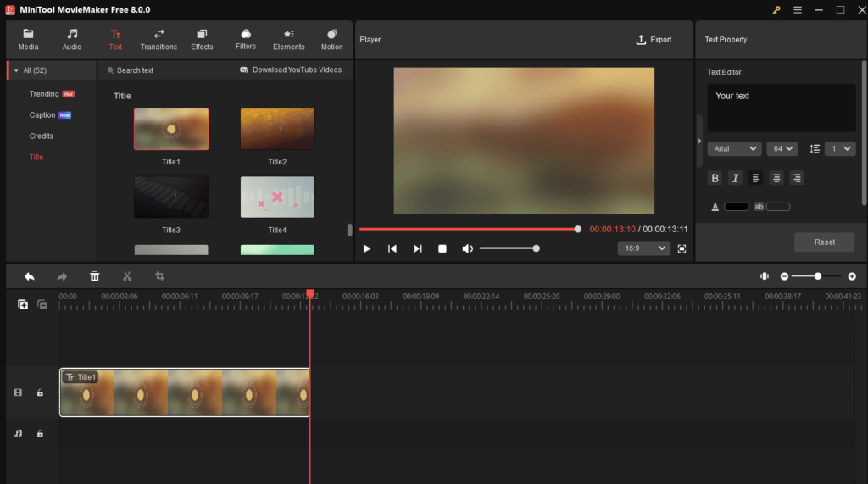Undo the last action
Screen dimensions: 868x484
tap(30, 276)
